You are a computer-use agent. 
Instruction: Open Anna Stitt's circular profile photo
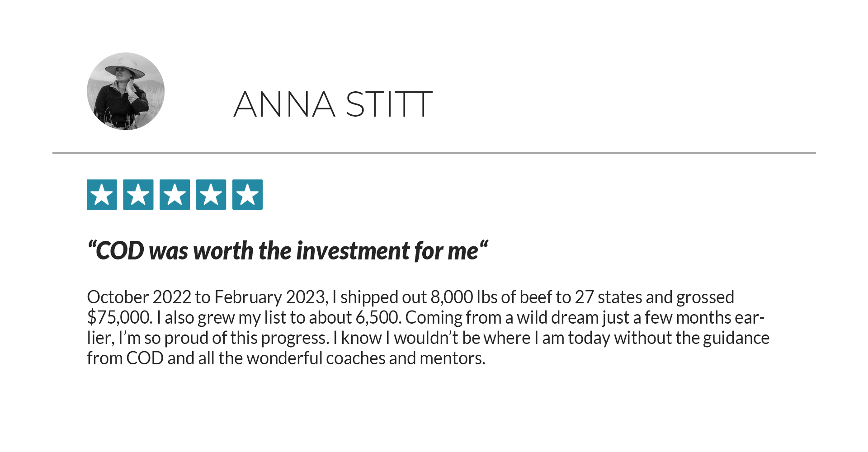(x=126, y=91)
